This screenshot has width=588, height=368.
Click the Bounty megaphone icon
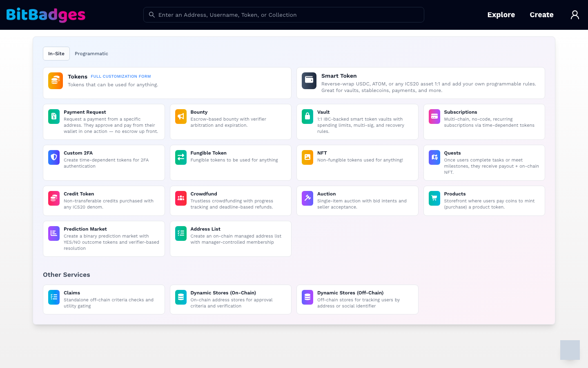pos(181,117)
